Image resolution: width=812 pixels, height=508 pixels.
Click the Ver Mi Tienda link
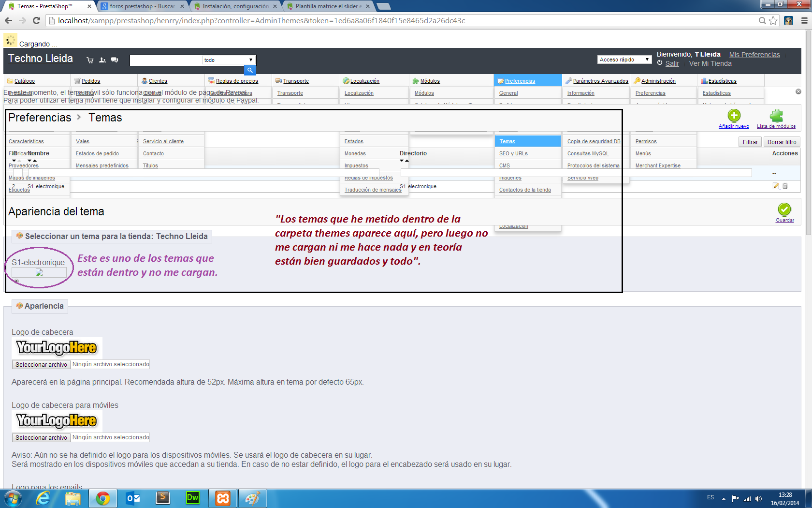[x=710, y=63]
